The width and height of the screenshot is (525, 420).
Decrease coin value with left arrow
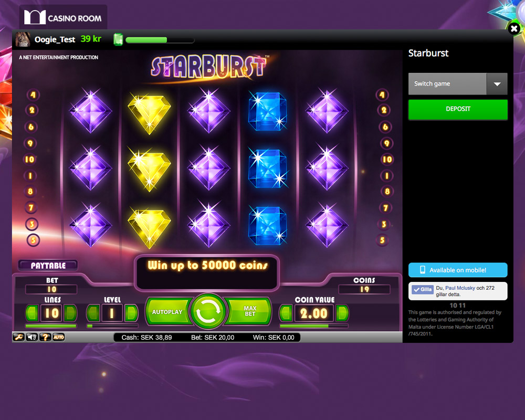click(x=286, y=313)
